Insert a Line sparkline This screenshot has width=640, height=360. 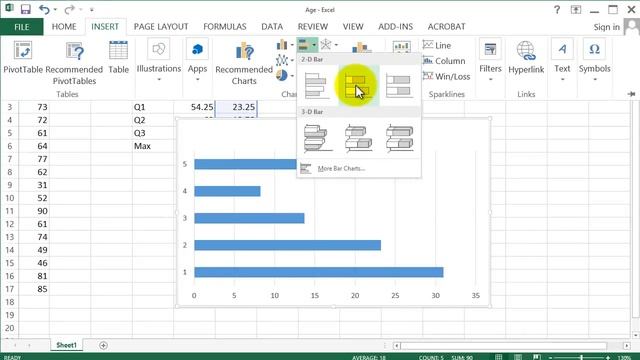[437, 45]
